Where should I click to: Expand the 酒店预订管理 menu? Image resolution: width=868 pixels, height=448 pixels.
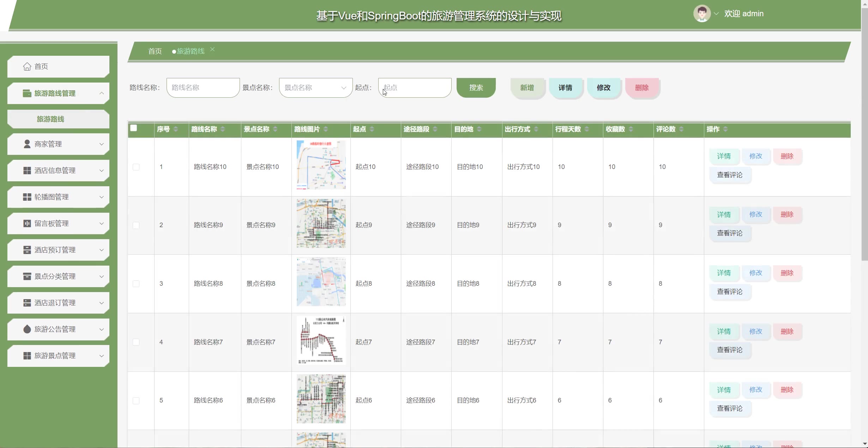[x=58, y=250]
